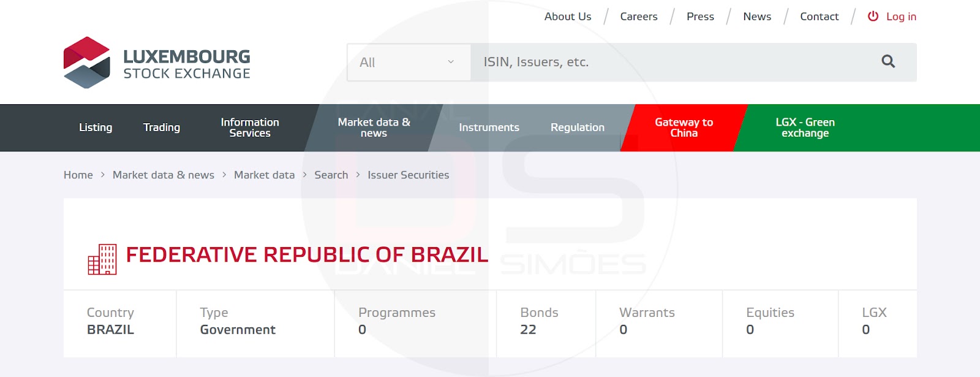Open the Trading menu
The width and height of the screenshot is (980, 377).
click(x=162, y=128)
